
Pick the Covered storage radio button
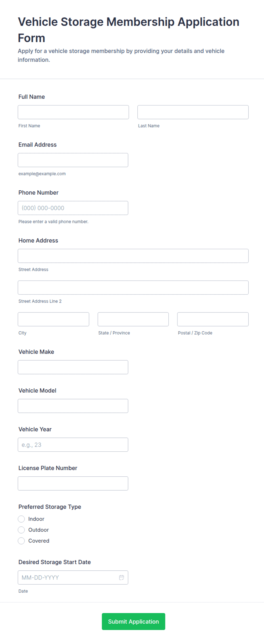tap(21, 541)
